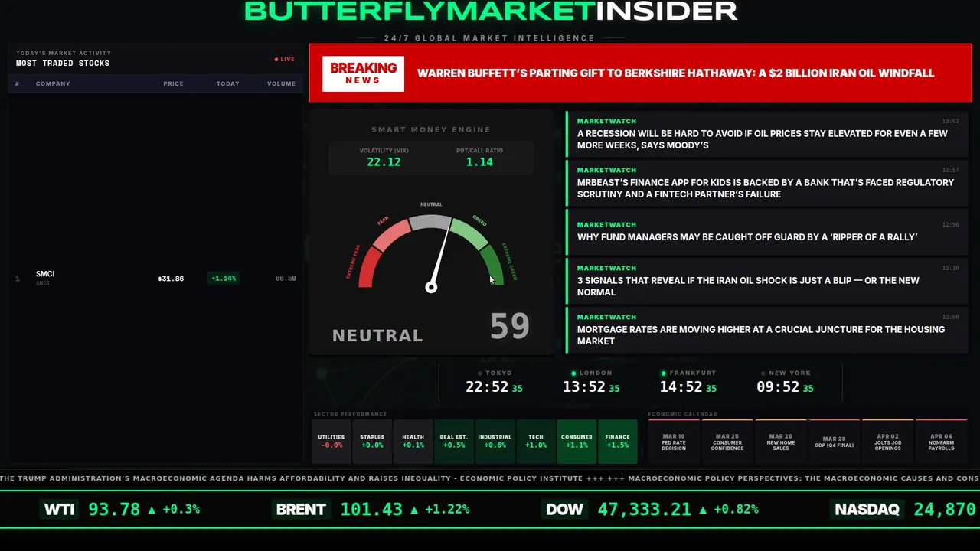Click the London market-open status dot

(574, 373)
